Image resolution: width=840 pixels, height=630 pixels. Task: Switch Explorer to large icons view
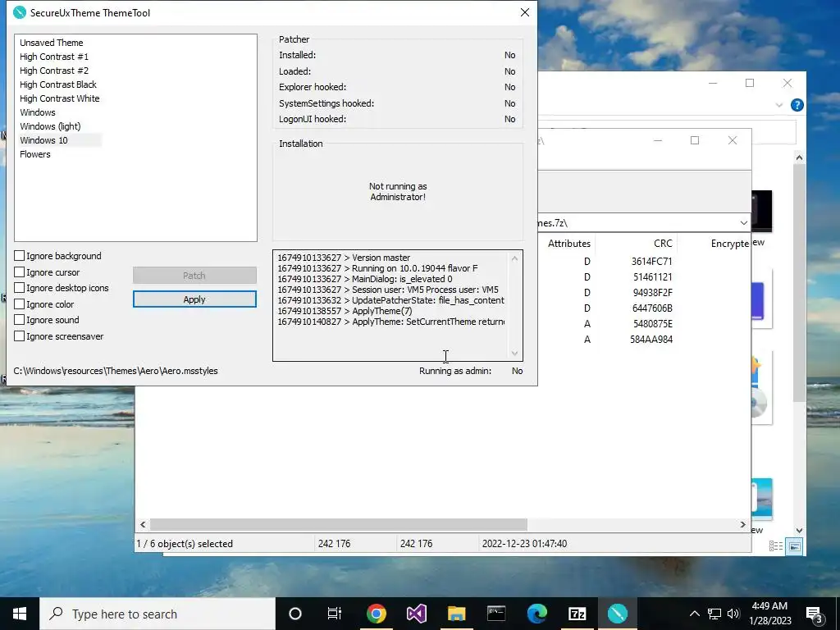click(794, 546)
